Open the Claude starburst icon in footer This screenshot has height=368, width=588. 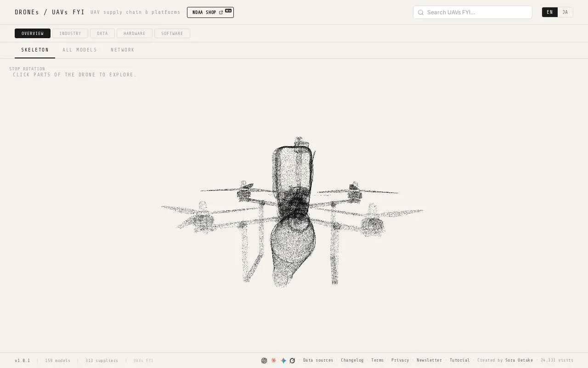[x=274, y=361]
